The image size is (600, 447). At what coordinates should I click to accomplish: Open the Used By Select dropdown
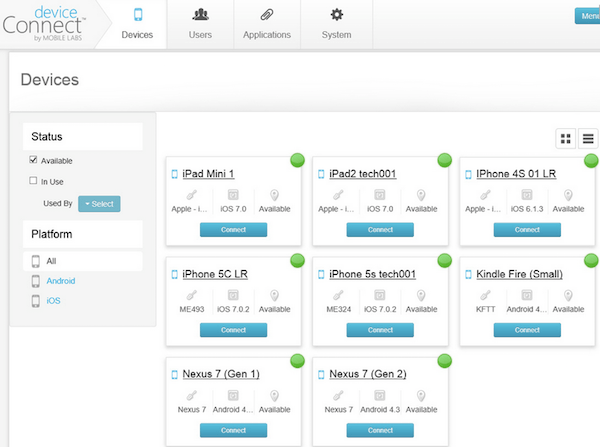coord(99,204)
